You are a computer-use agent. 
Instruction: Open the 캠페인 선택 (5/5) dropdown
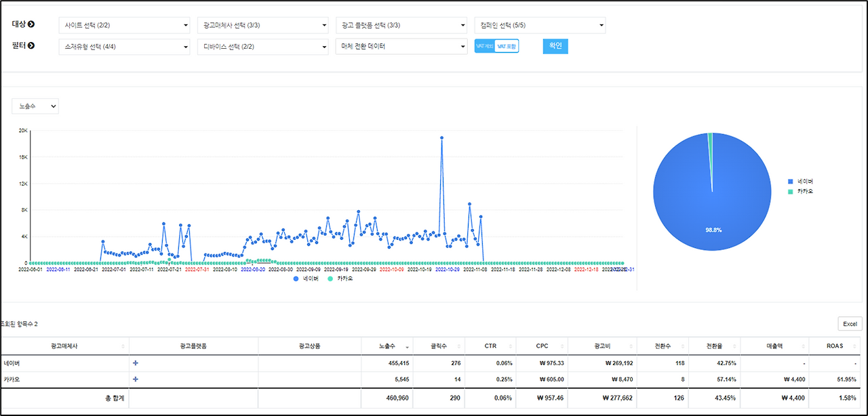coord(539,25)
